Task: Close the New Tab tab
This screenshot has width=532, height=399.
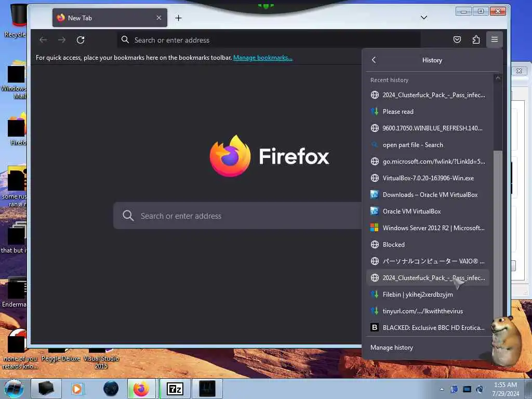Action: click(x=159, y=18)
